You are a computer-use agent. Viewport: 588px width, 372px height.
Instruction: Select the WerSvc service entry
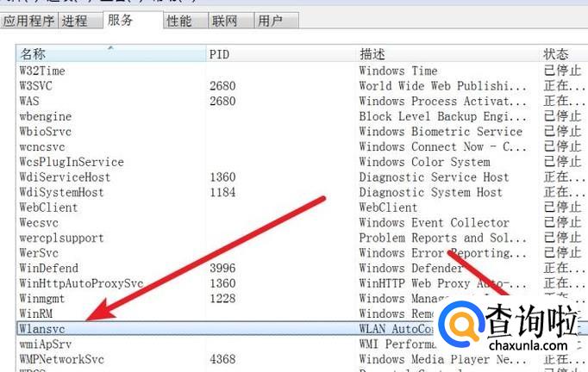(39, 253)
